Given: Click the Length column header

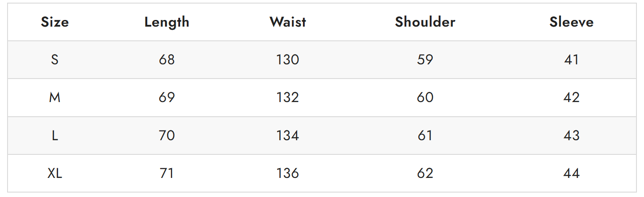Looking at the screenshot, I should click(x=167, y=22).
